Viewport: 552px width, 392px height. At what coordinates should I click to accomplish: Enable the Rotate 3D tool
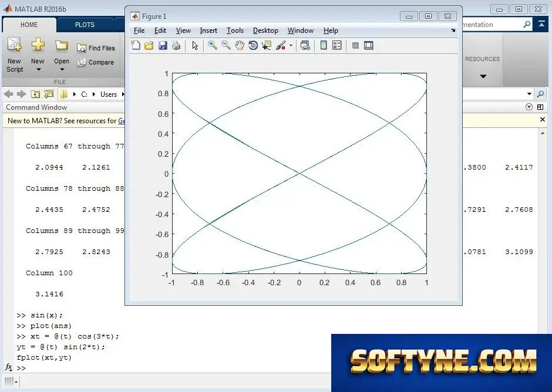click(x=253, y=45)
